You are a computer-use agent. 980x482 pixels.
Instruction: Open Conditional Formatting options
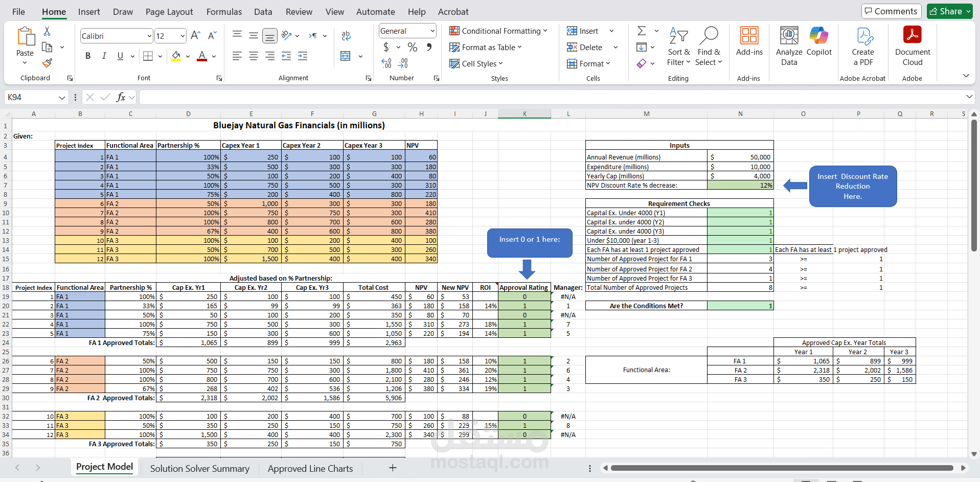click(498, 31)
